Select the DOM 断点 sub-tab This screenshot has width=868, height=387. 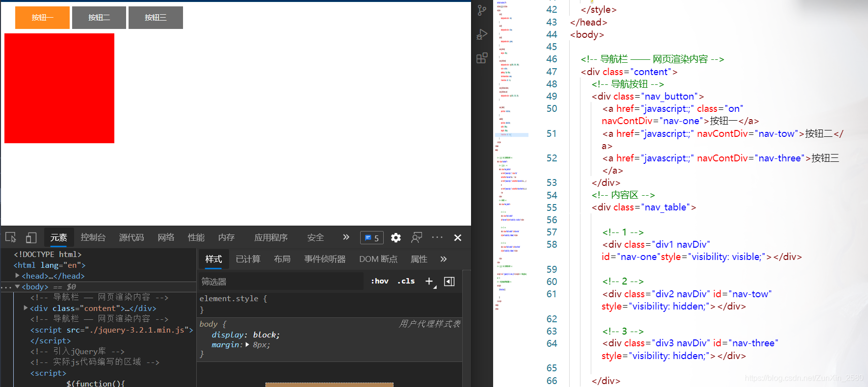(x=378, y=259)
